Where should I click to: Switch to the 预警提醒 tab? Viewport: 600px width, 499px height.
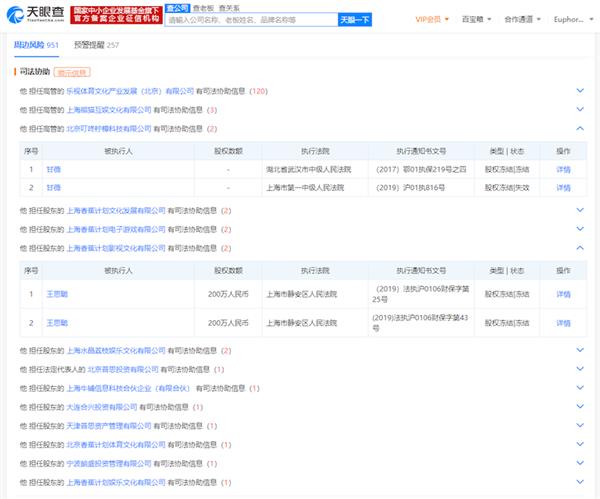pyautogui.click(x=96, y=45)
